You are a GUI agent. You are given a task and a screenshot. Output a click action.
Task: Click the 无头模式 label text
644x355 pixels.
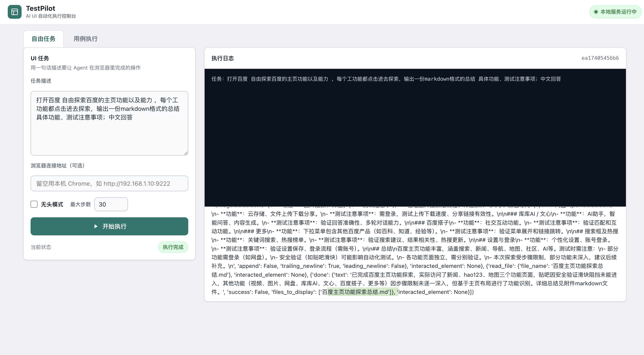[x=52, y=204]
